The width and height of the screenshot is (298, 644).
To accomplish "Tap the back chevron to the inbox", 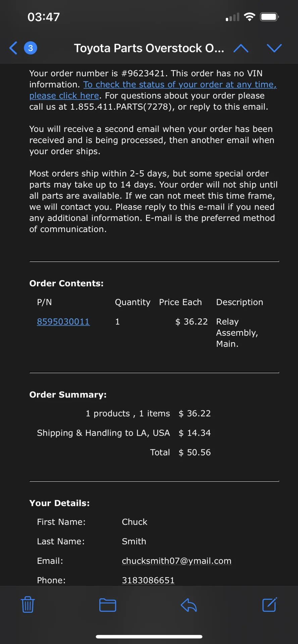I will click(13, 48).
